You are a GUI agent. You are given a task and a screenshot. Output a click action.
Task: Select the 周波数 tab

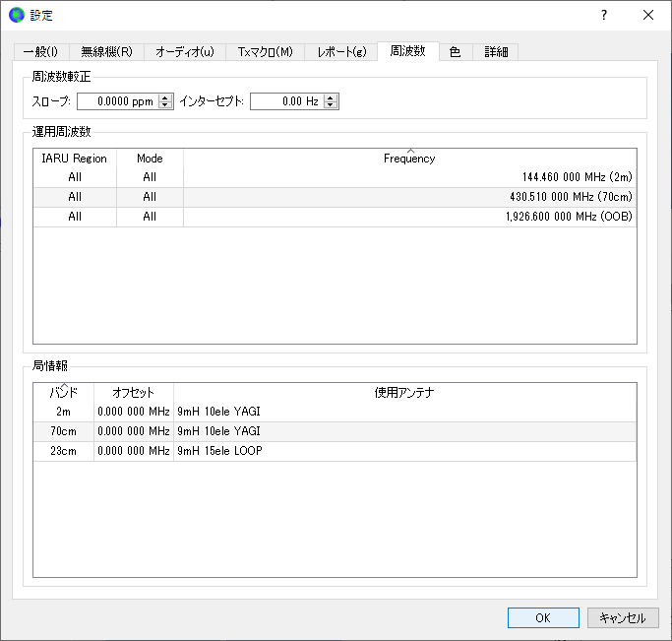(x=408, y=51)
